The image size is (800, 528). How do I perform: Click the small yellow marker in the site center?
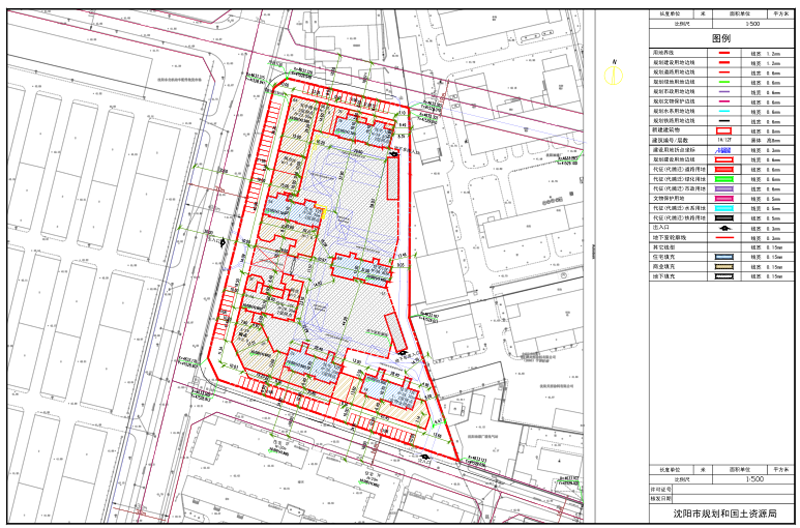pyautogui.click(x=324, y=210)
